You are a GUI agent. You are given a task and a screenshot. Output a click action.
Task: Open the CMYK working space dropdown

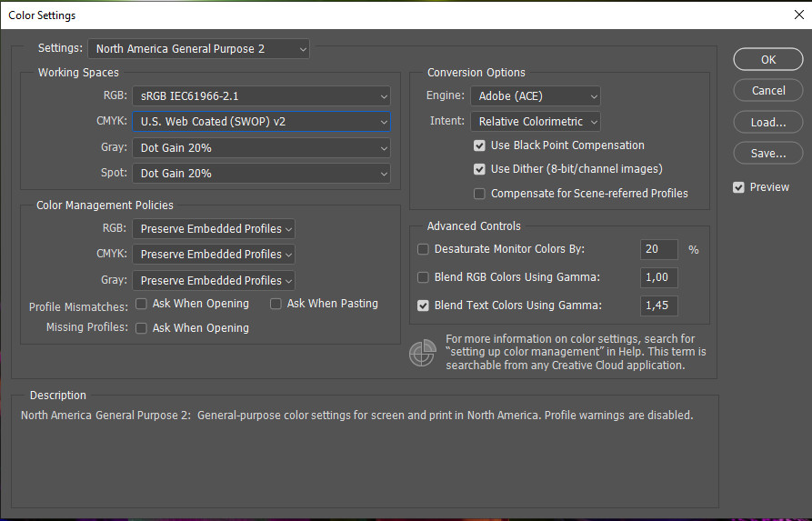click(261, 122)
